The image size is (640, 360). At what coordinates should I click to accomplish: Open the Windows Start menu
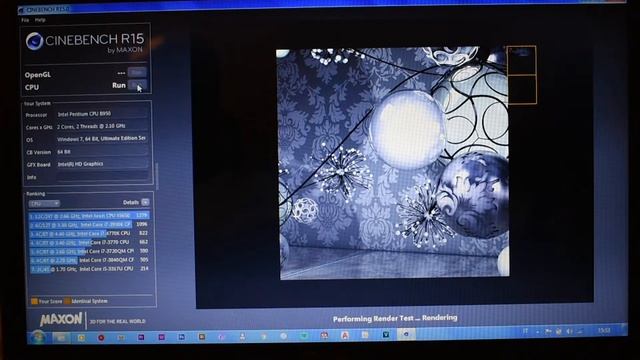(x=38, y=337)
